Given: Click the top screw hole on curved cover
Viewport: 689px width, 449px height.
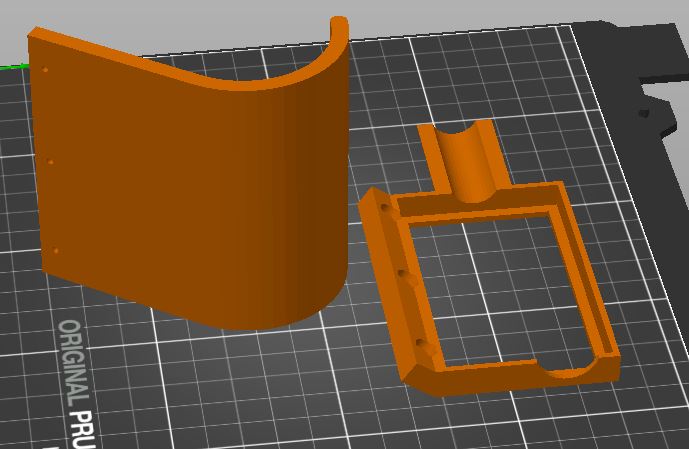Looking at the screenshot, I should click(45, 69).
